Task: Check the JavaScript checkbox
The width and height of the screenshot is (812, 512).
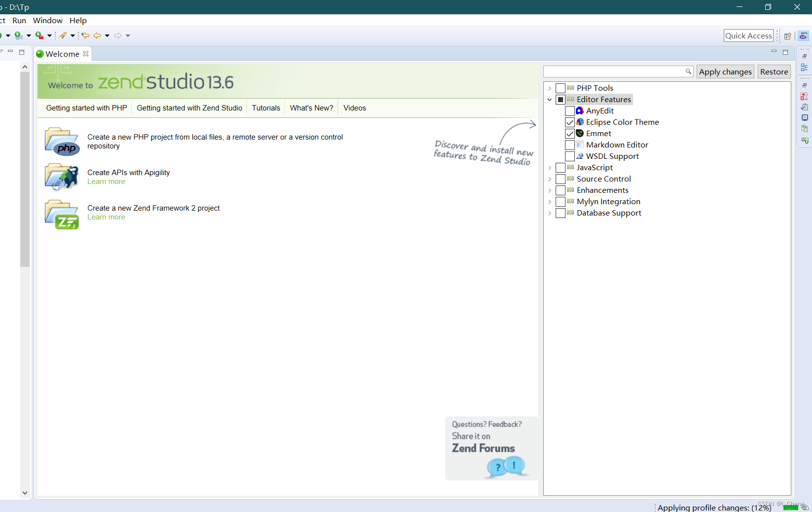Action: coord(561,168)
